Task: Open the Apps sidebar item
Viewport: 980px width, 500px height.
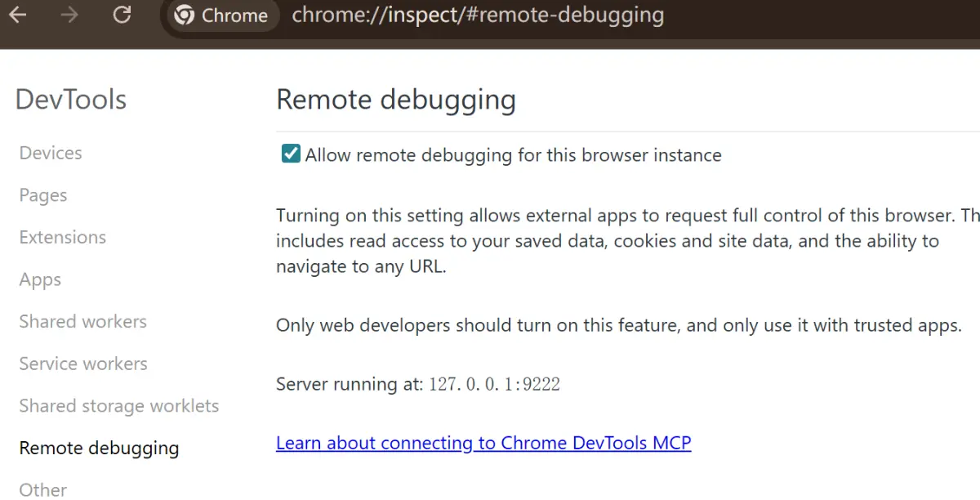Action: pyautogui.click(x=40, y=279)
